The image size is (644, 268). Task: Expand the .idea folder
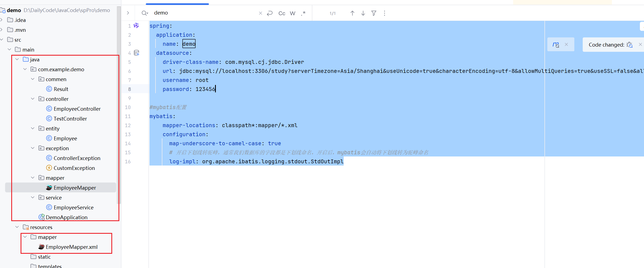pyautogui.click(x=2, y=20)
